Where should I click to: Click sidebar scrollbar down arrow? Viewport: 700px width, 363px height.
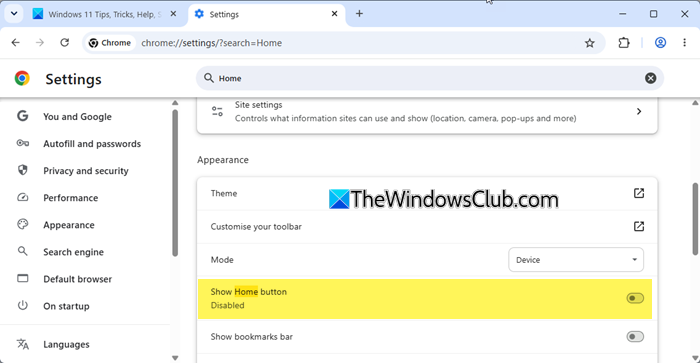point(175,358)
